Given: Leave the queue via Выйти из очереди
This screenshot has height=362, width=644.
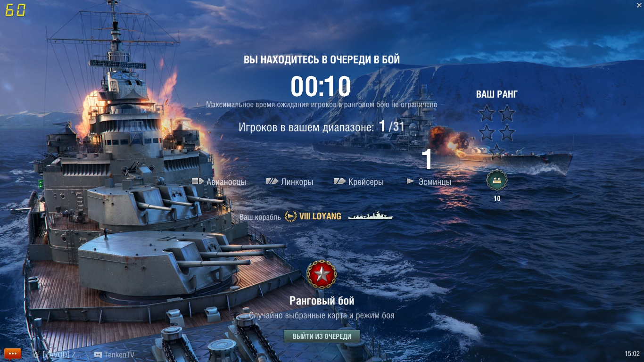Looking at the screenshot, I should pyautogui.click(x=322, y=336).
